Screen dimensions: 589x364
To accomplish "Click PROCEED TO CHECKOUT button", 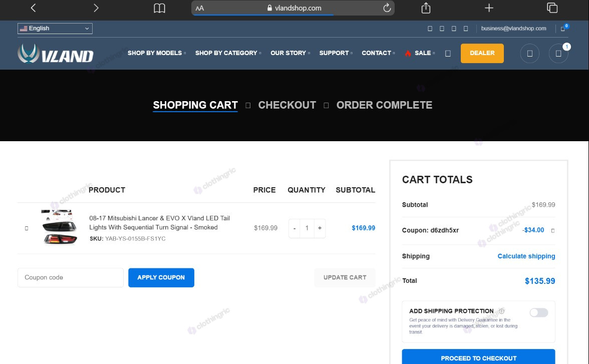I will (479, 357).
